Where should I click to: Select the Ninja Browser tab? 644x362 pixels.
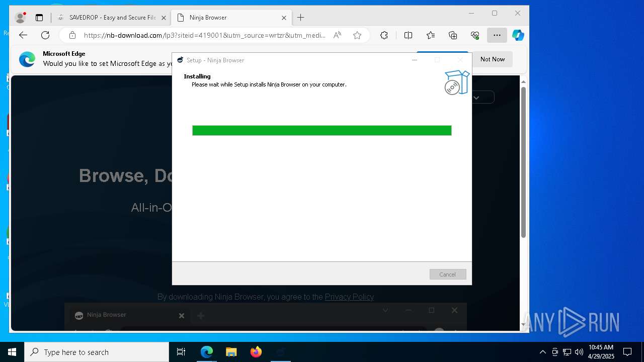[x=231, y=18]
